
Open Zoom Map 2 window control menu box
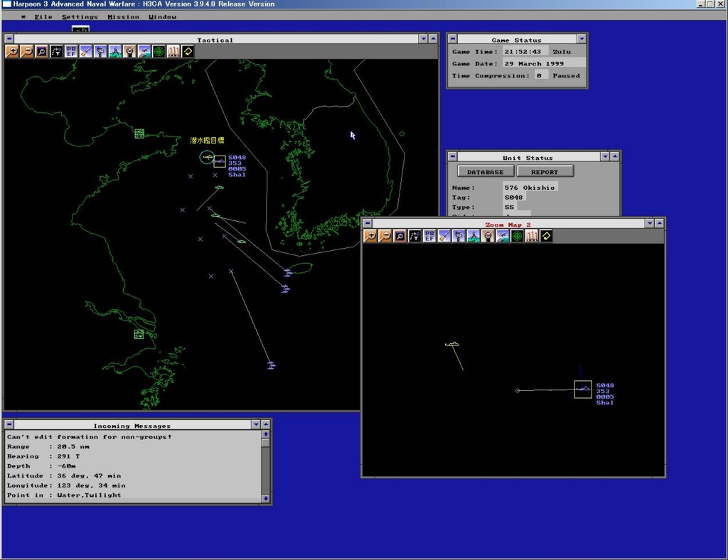point(368,223)
